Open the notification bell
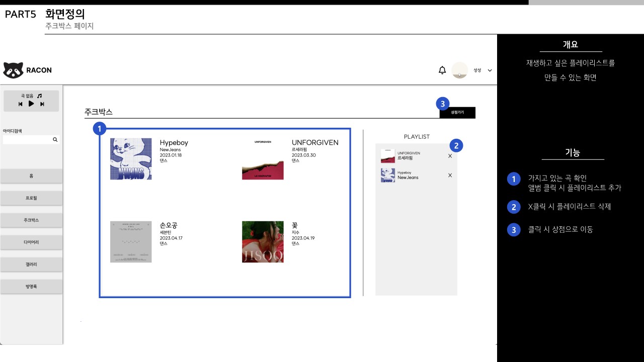 click(442, 70)
